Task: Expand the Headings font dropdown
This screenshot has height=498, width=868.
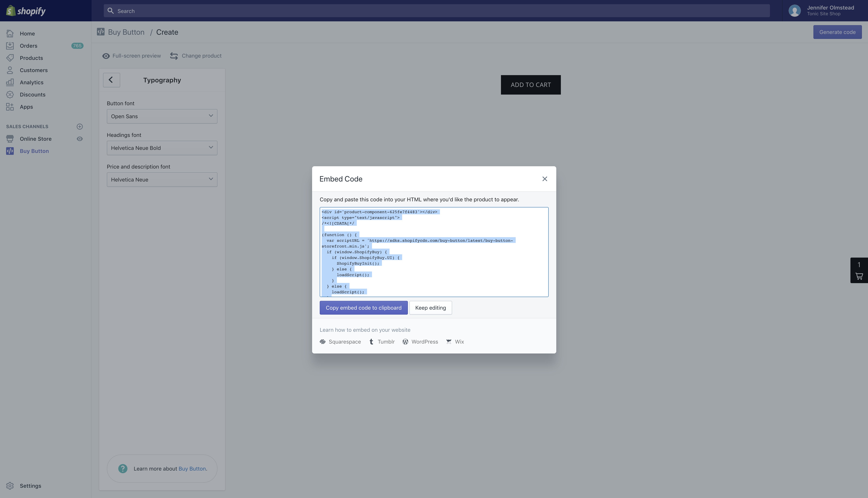Action: point(162,148)
